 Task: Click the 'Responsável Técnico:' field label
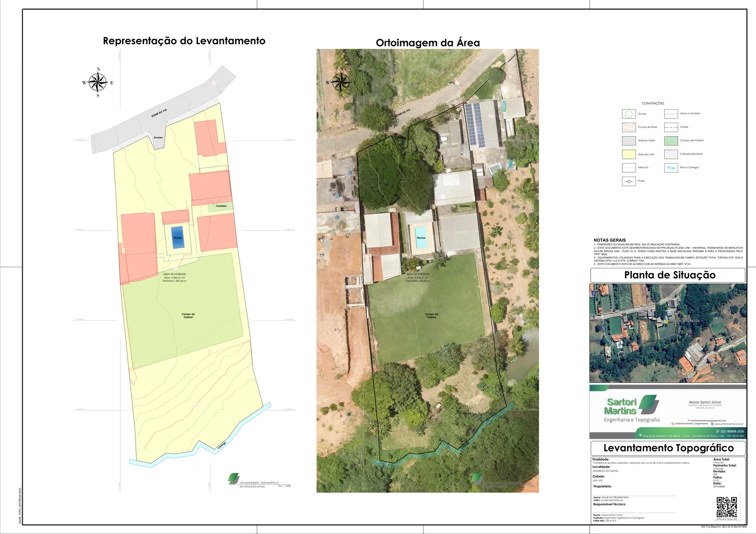point(610,504)
